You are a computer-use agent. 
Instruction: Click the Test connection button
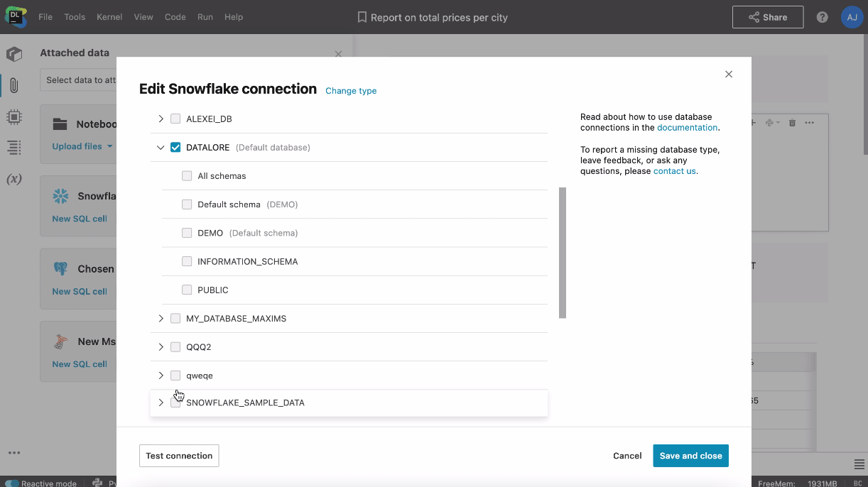[x=179, y=456]
